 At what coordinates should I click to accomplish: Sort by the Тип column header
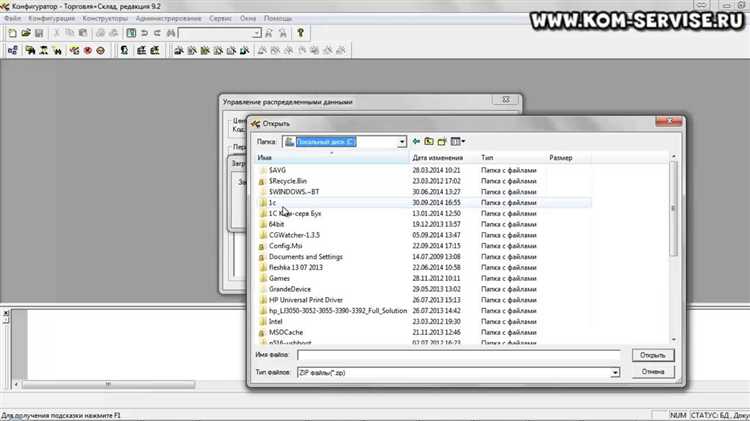click(512, 157)
